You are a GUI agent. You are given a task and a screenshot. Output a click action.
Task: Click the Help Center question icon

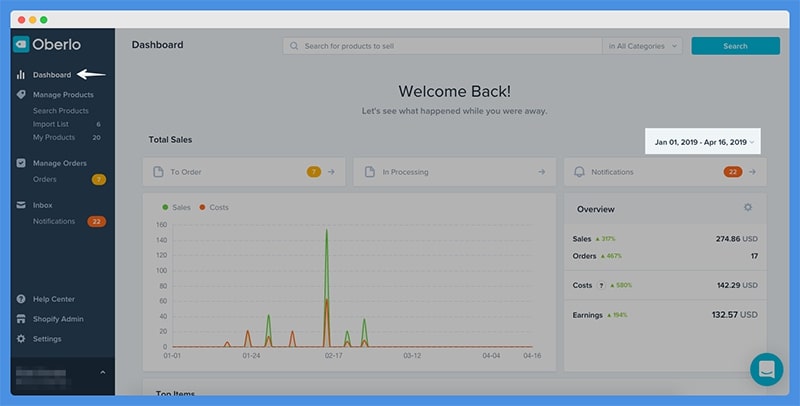tap(21, 299)
